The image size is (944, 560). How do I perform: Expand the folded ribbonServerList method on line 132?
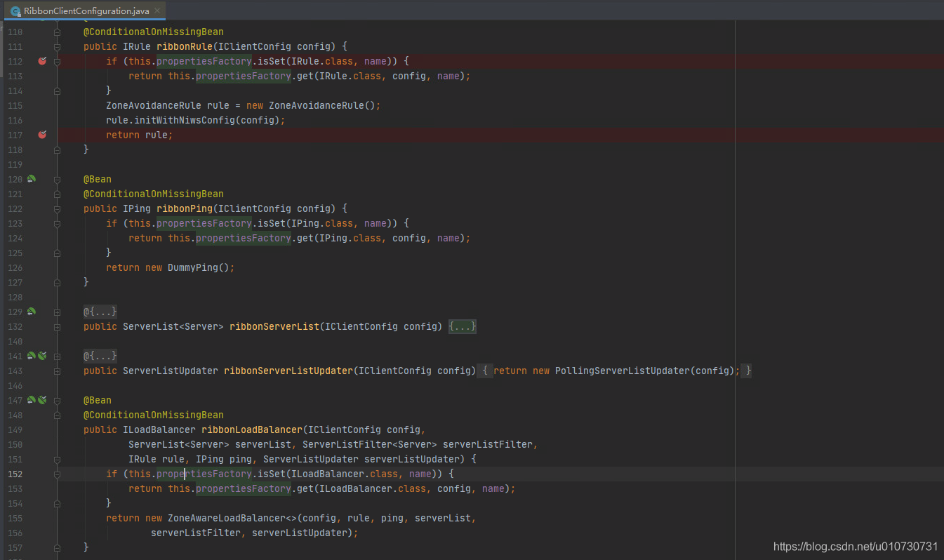point(58,326)
